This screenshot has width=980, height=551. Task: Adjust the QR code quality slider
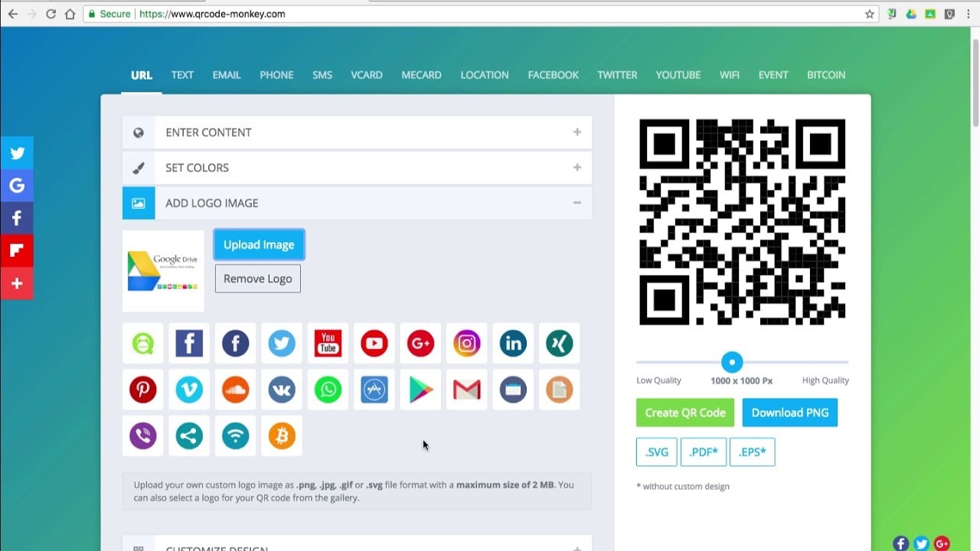731,362
